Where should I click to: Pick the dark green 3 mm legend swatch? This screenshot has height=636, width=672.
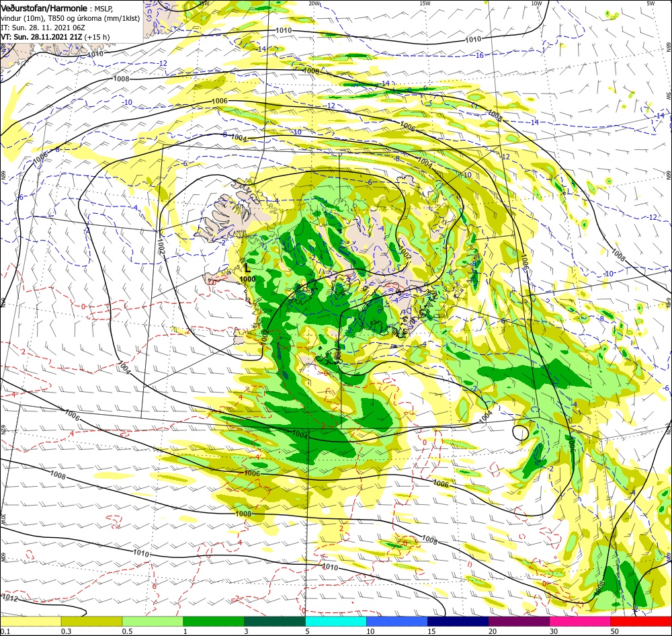click(x=275, y=621)
